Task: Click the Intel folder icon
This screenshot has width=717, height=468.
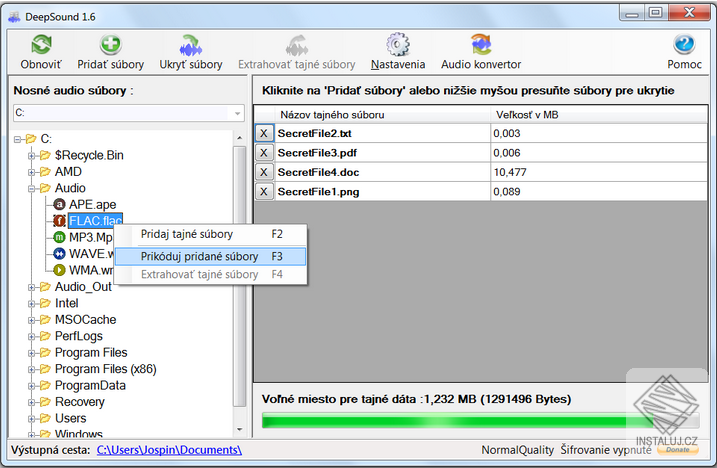Action: click(x=45, y=303)
